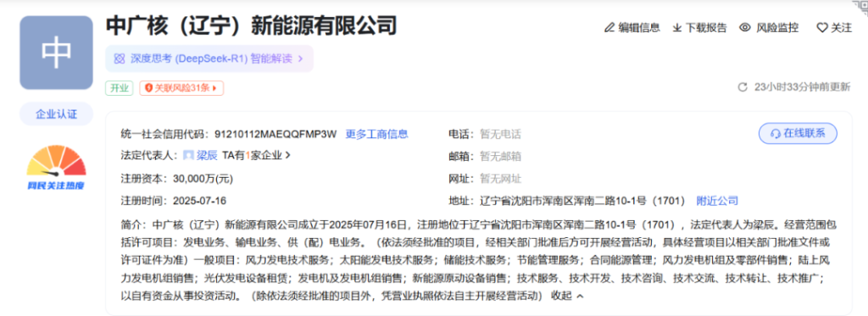Click the 在线联系 button
The height and width of the screenshot is (316, 868).
tap(798, 134)
